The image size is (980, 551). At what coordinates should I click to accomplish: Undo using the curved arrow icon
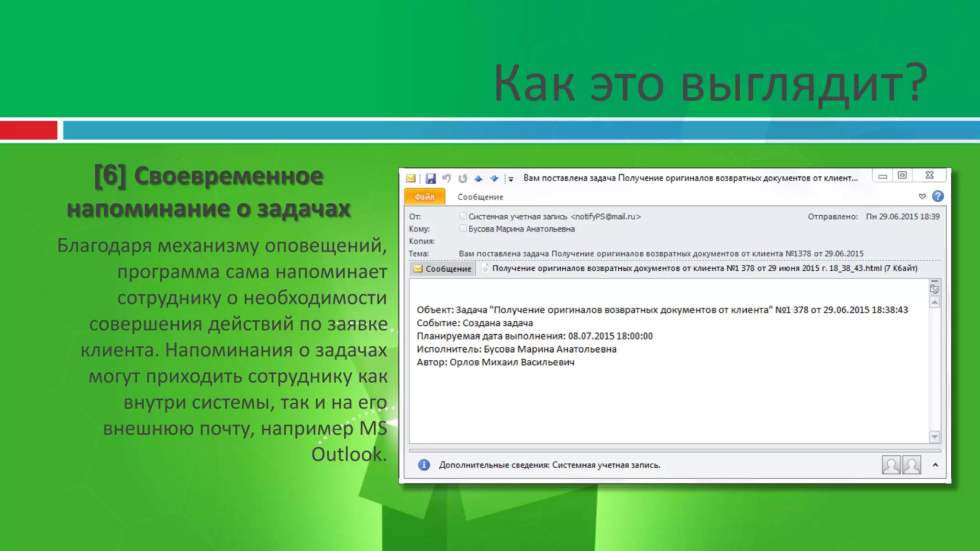point(446,178)
